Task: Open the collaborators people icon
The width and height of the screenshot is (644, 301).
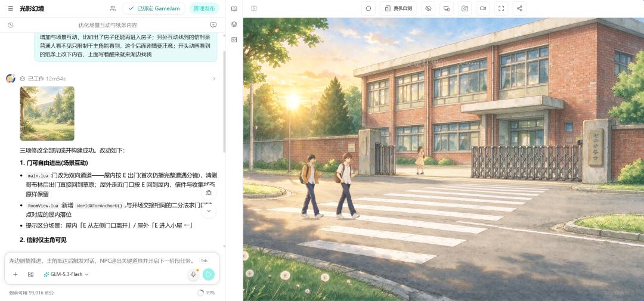Action: (113, 8)
